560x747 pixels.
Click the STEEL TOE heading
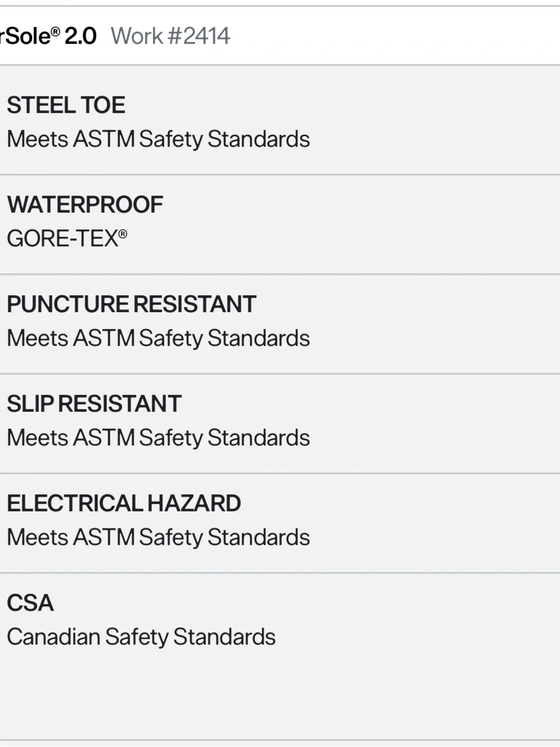point(66,105)
